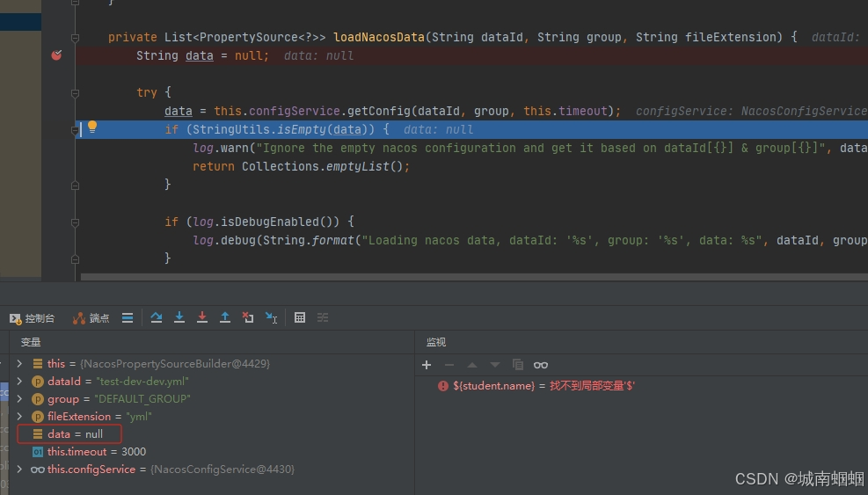The width and height of the screenshot is (868, 495).
Task: Open the evaluate expression calculator
Action: (x=300, y=317)
